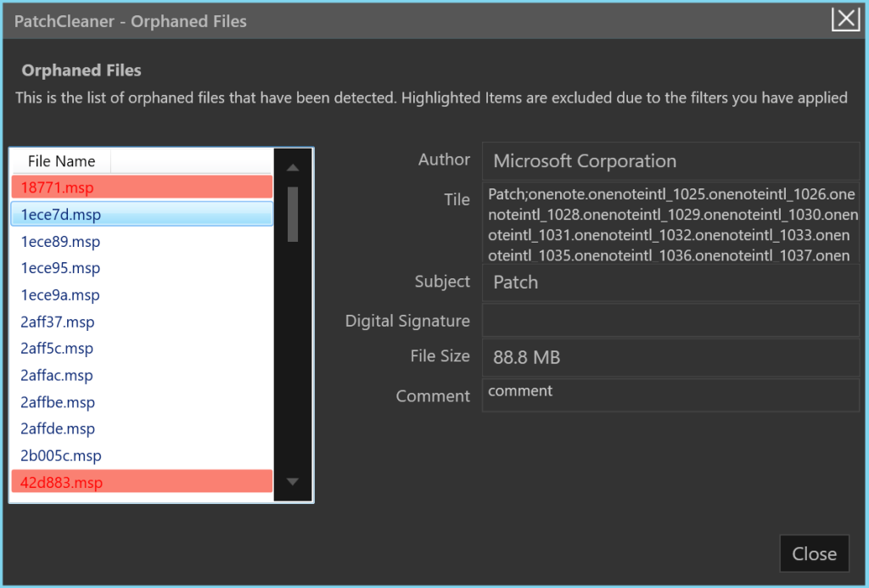Image resolution: width=869 pixels, height=588 pixels.
Task: Select 1ece7d.msp in the file list
Action: point(142,215)
